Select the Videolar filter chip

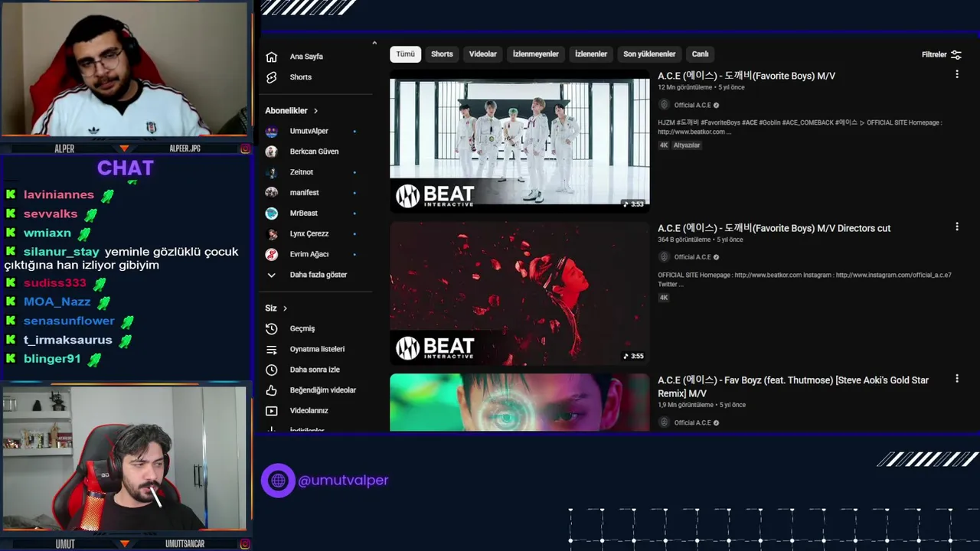tap(483, 54)
